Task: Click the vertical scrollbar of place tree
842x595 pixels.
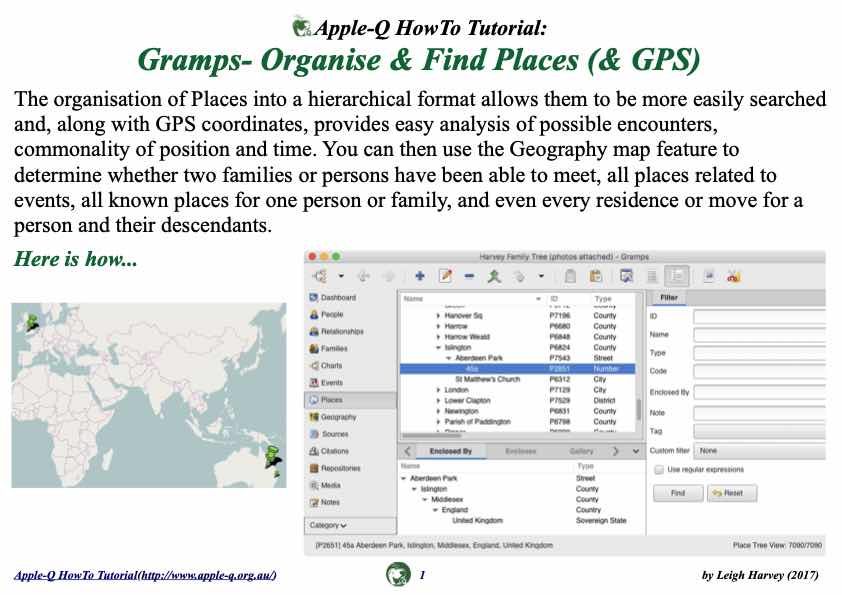Action: pyautogui.click(x=638, y=410)
